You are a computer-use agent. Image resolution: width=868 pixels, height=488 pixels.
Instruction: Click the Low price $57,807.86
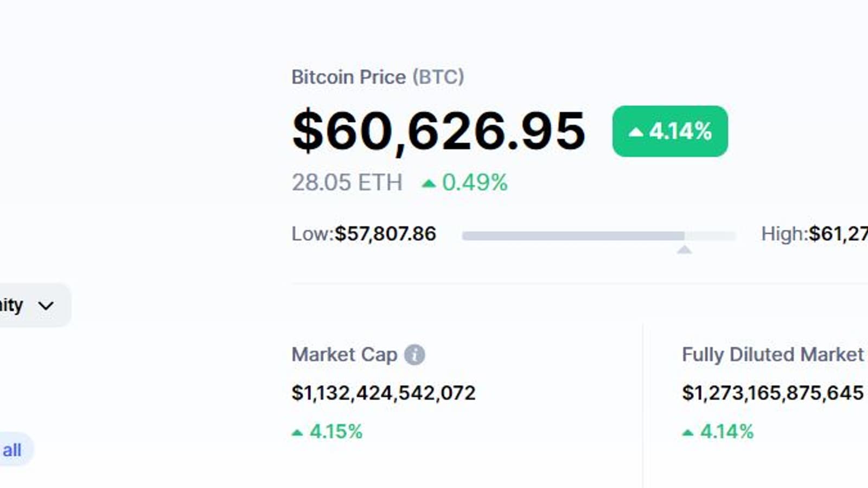(x=385, y=234)
